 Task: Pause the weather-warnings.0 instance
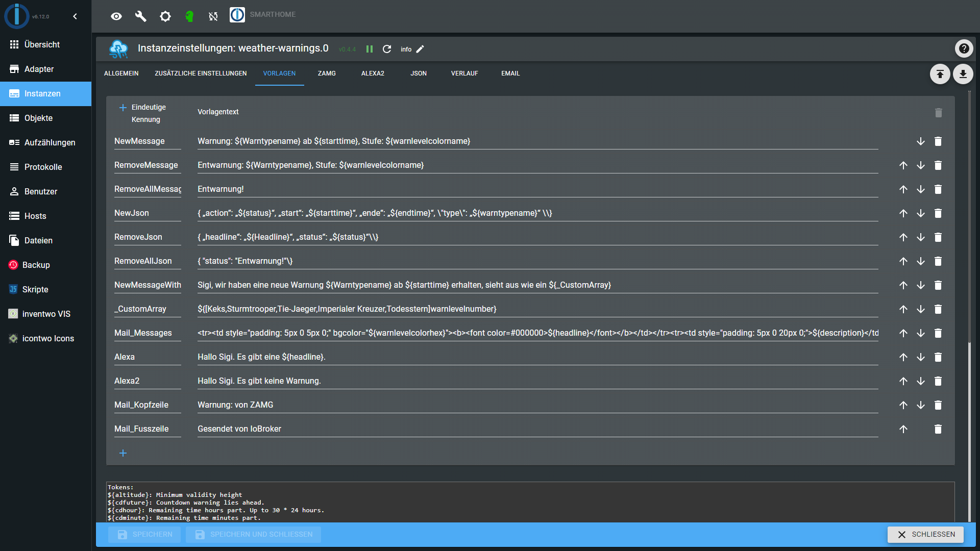click(x=370, y=49)
